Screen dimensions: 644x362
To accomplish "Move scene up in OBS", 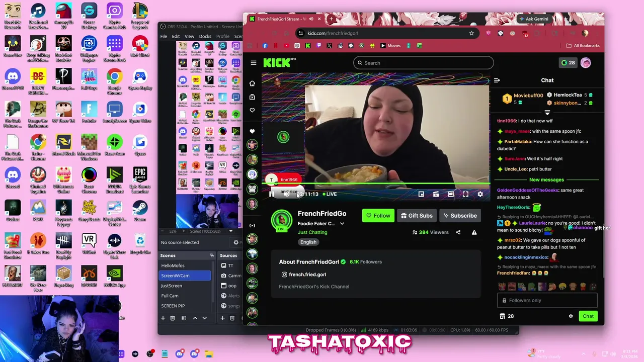I will tap(195, 318).
